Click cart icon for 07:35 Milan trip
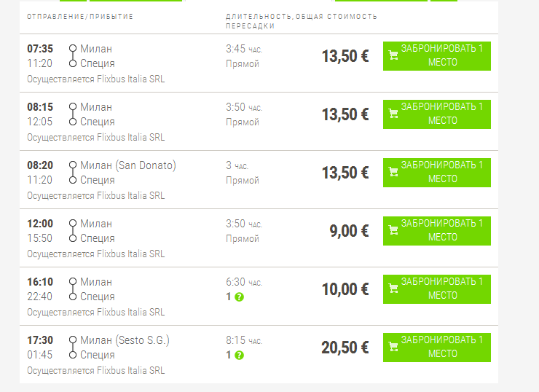Image resolution: width=539 pixels, height=392 pixels. click(x=393, y=55)
